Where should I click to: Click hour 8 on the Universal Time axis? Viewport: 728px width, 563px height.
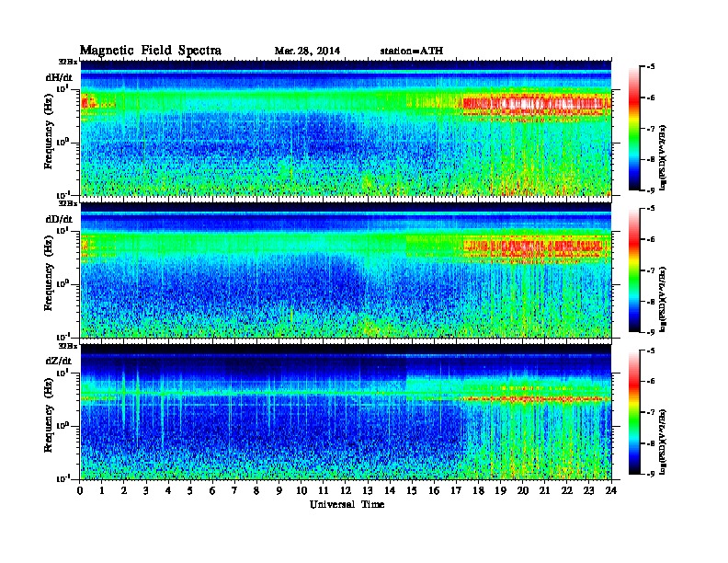tap(256, 490)
